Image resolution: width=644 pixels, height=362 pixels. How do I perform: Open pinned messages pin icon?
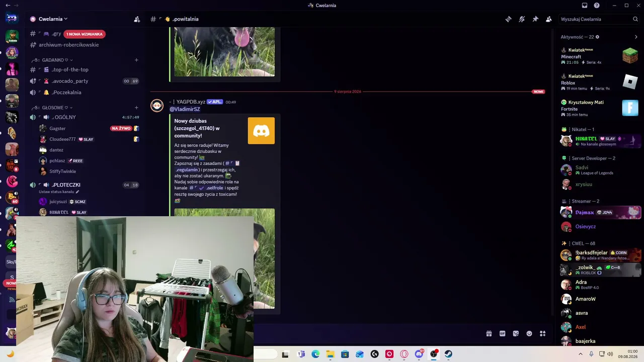(x=535, y=19)
